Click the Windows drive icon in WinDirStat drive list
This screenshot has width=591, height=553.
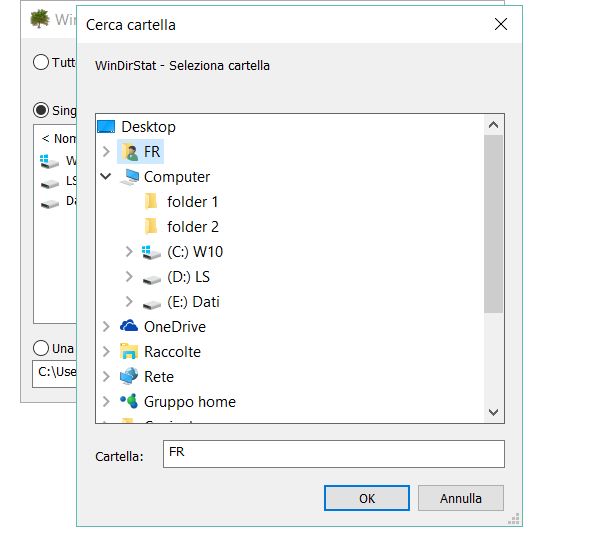pyautogui.click(x=49, y=161)
